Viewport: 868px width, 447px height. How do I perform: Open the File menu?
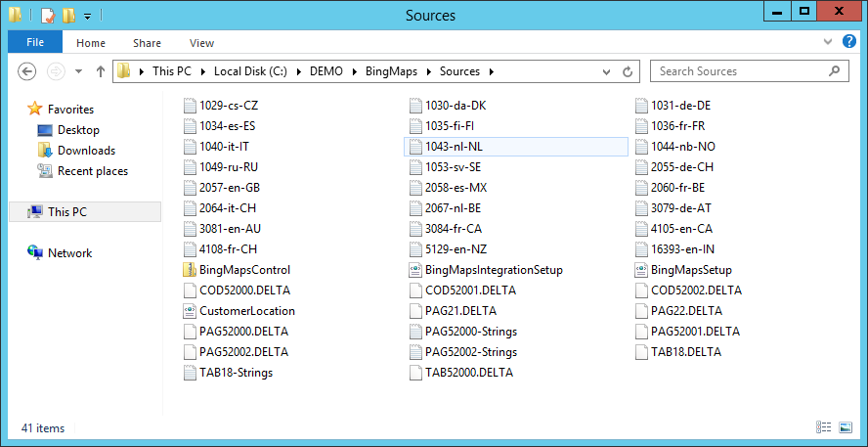coord(34,43)
